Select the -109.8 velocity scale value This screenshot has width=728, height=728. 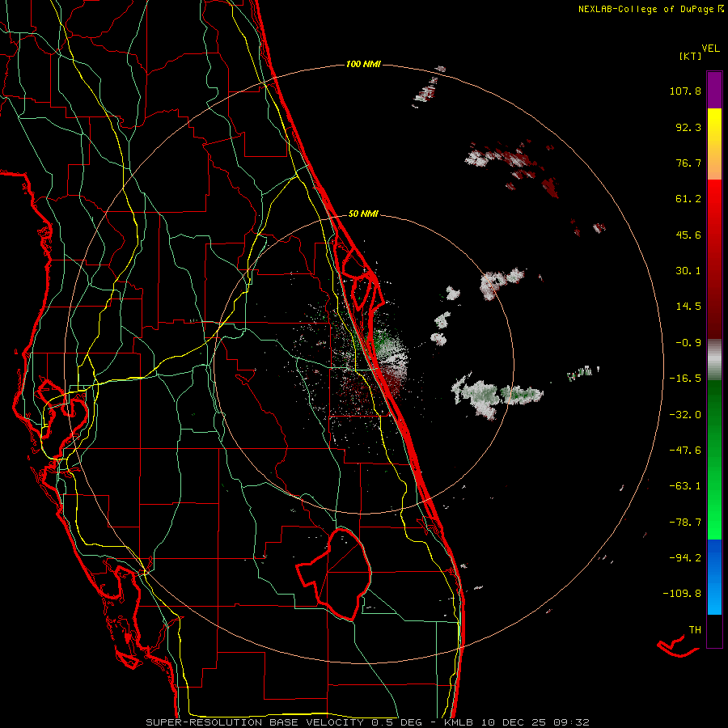682,594
